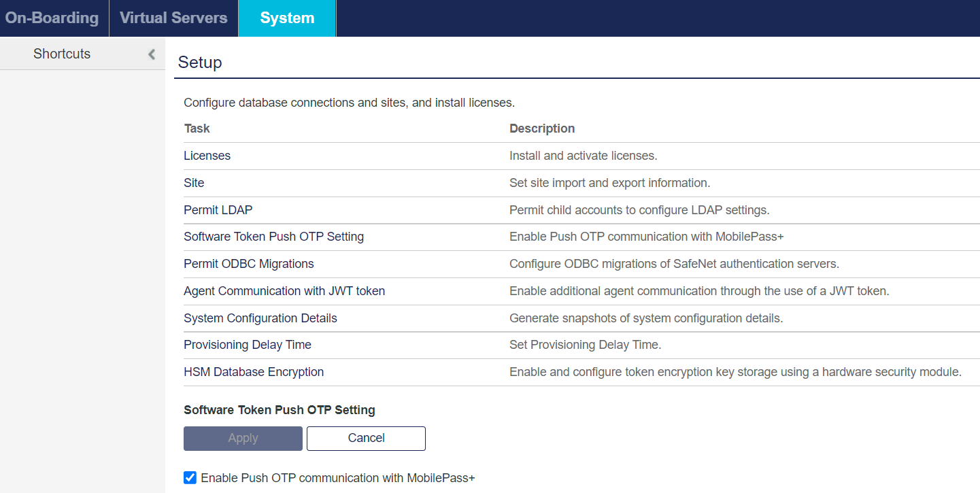The width and height of the screenshot is (980, 493).
Task: Click the Apply button
Action: click(x=243, y=438)
